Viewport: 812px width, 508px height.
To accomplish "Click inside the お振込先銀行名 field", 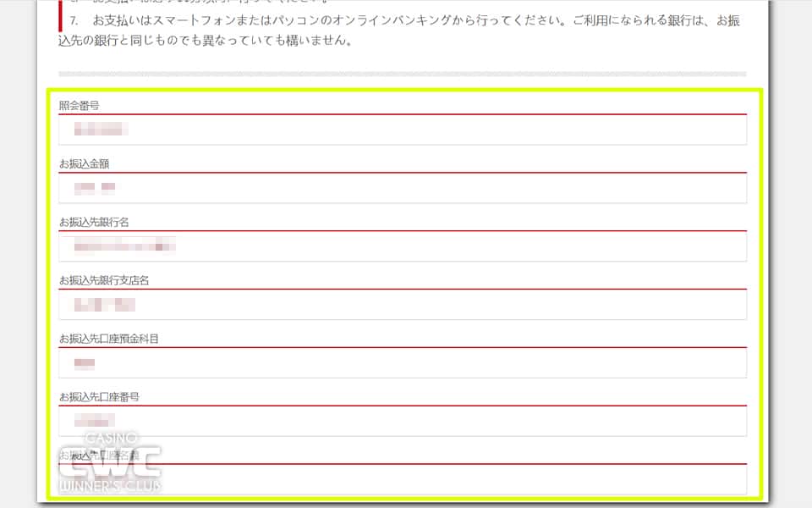I will (402, 246).
